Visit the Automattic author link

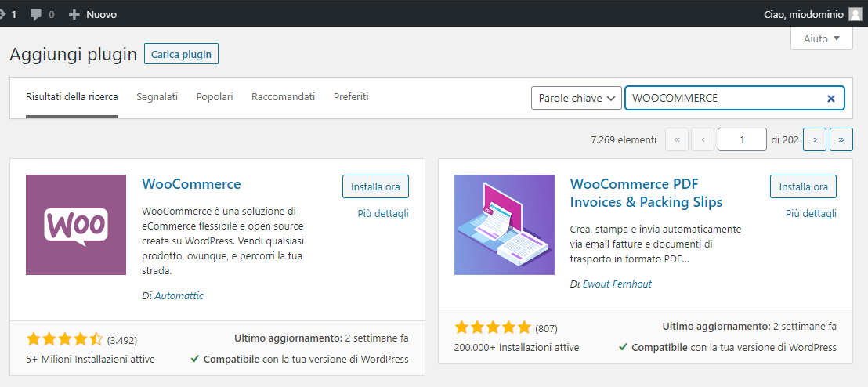click(x=179, y=295)
